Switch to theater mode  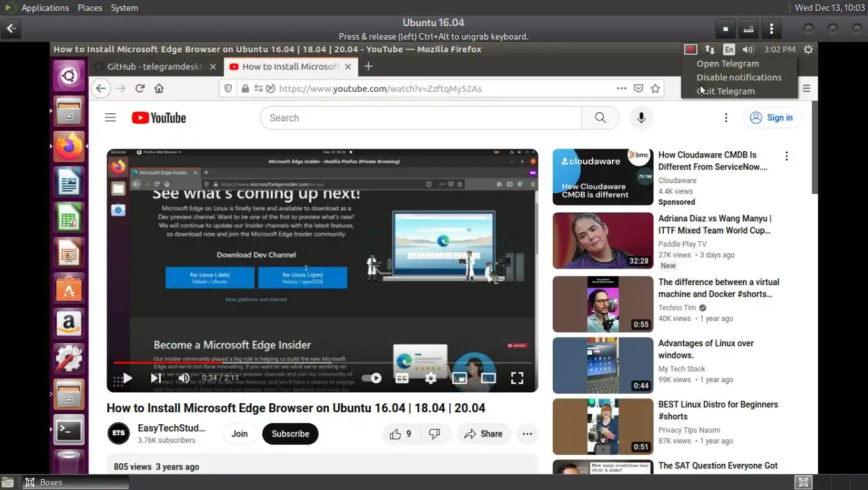(x=488, y=378)
